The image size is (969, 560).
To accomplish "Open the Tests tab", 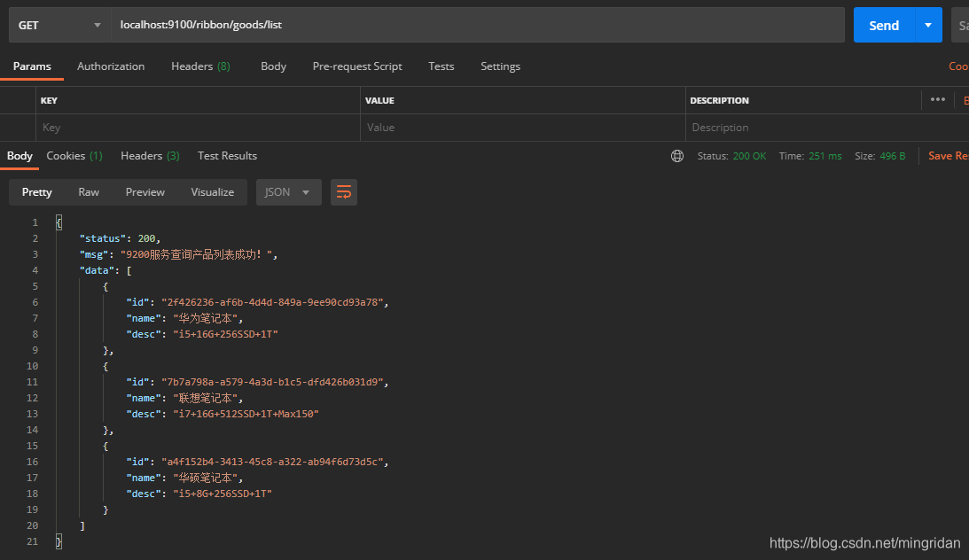I will pos(442,66).
